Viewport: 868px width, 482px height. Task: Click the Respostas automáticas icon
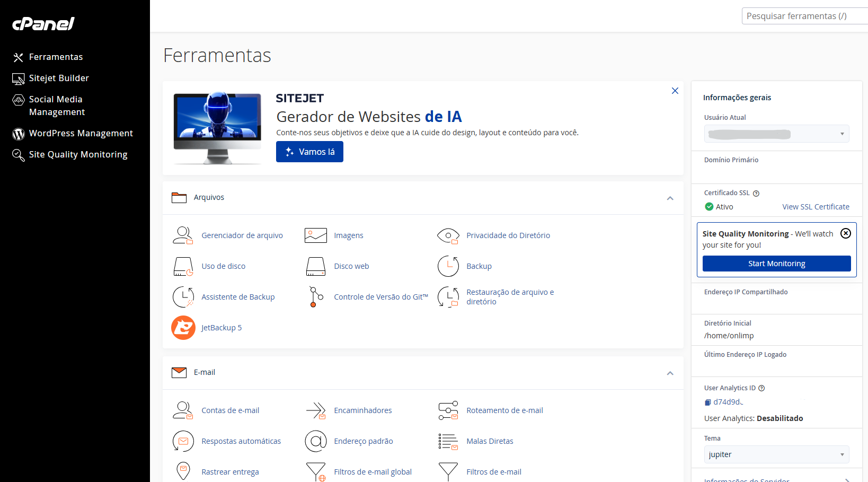click(x=183, y=441)
